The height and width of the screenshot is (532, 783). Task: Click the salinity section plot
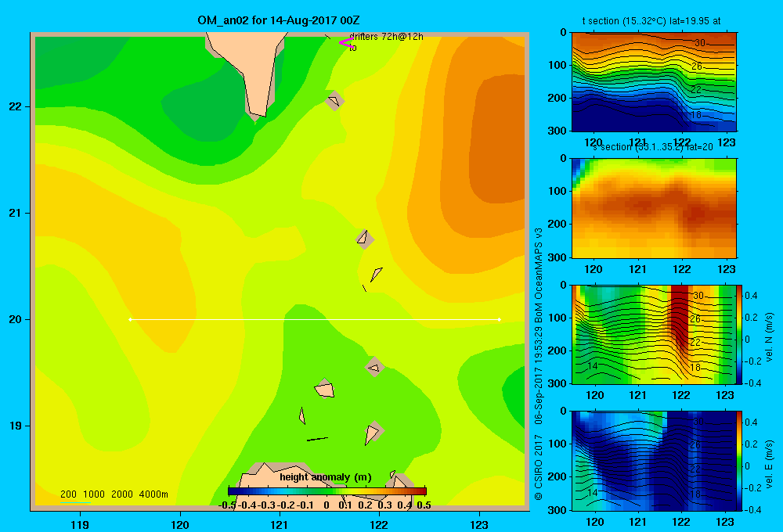click(654, 208)
